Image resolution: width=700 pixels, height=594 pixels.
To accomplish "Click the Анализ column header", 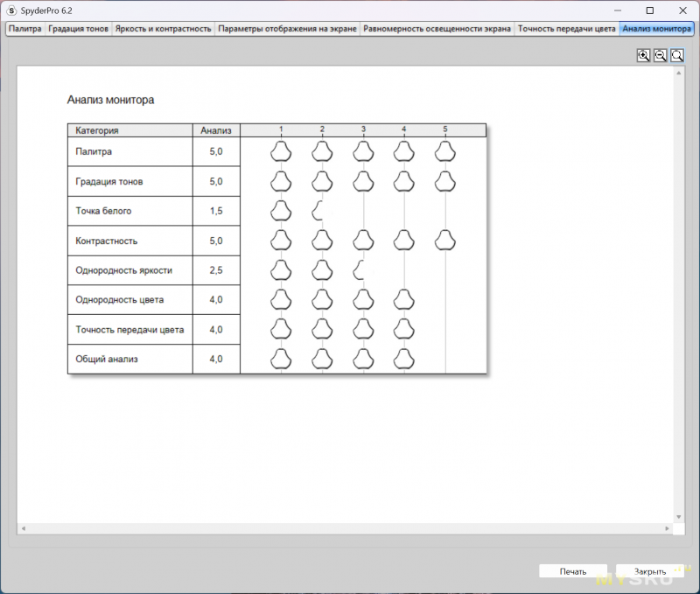I will click(x=216, y=130).
